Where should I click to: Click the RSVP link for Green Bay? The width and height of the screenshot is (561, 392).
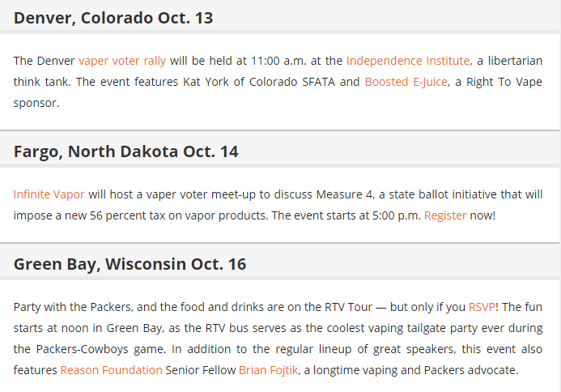[x=479, y=307]
